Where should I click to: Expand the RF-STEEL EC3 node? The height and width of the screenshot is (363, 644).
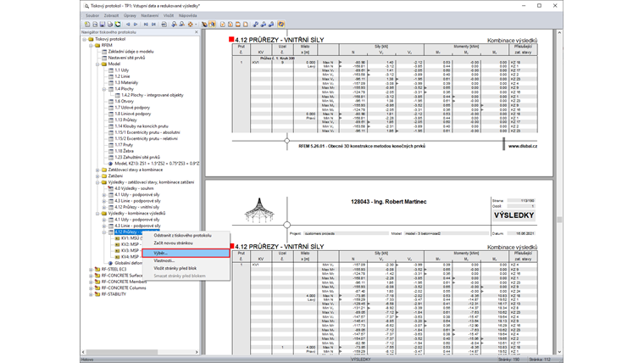click(92, 269)
